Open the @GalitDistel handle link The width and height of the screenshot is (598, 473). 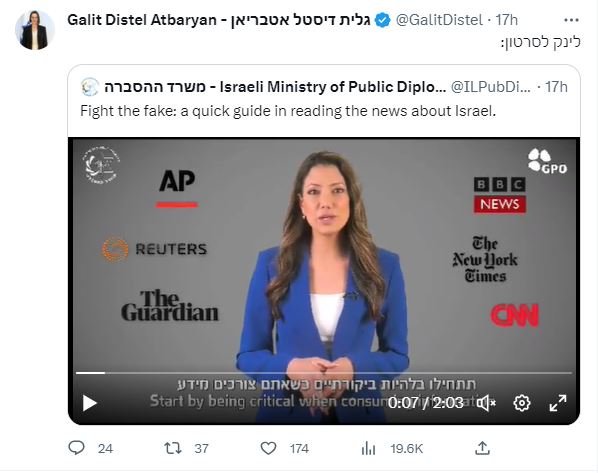click(x=439, y=20)
